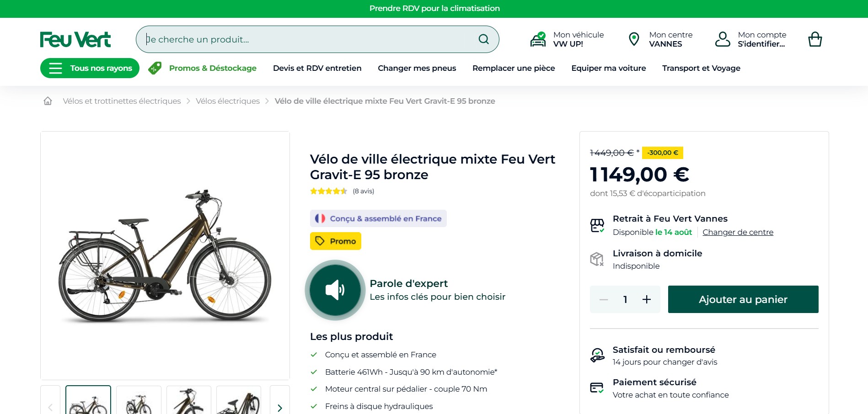Click the Feu Vert logo
This screenshot has width=868, height=414.
pyautogui.click(x=75, y=40)
